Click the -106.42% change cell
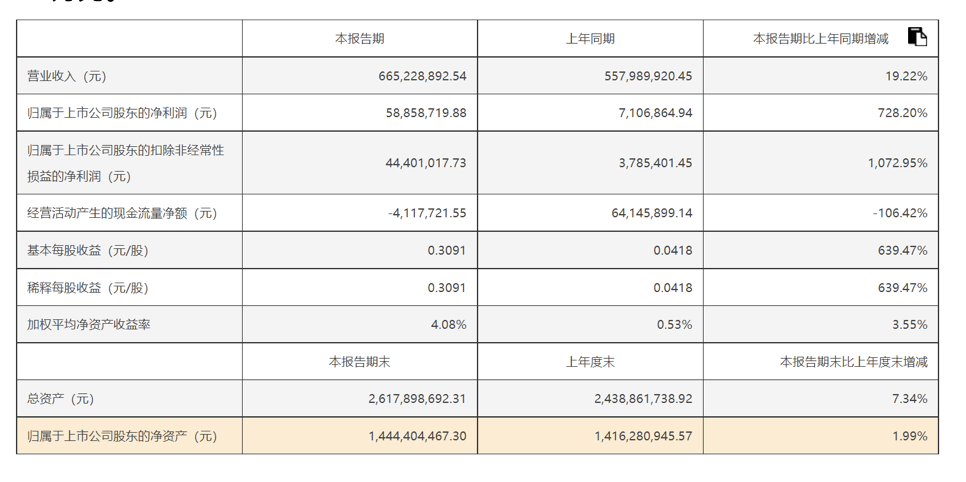 click(x=900, y=213)
